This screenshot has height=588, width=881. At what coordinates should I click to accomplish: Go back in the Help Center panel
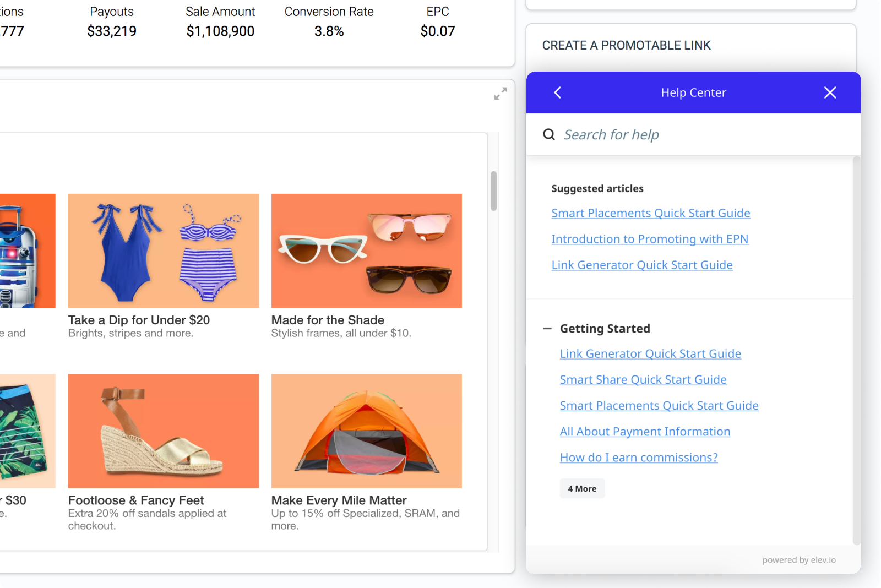point(557,92)
